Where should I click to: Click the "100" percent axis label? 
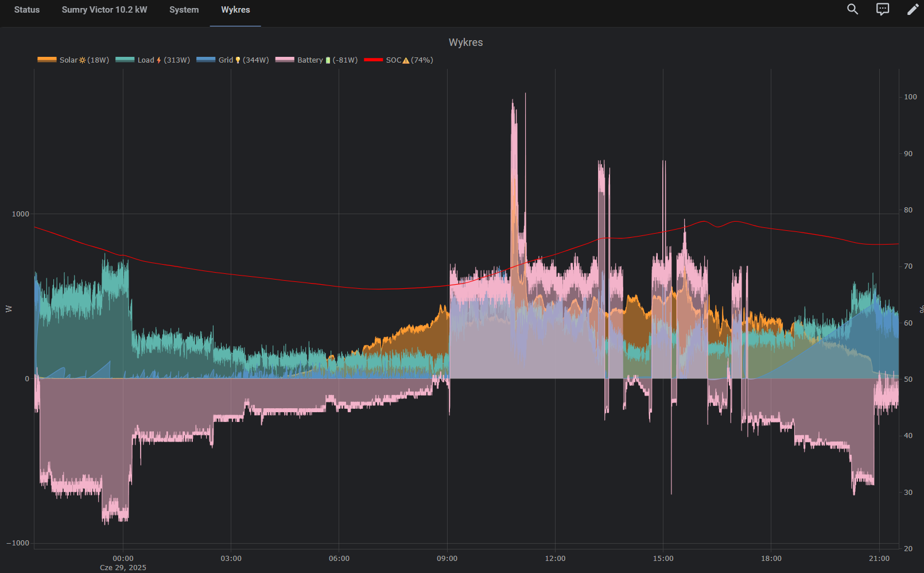(x=911, y=97)
